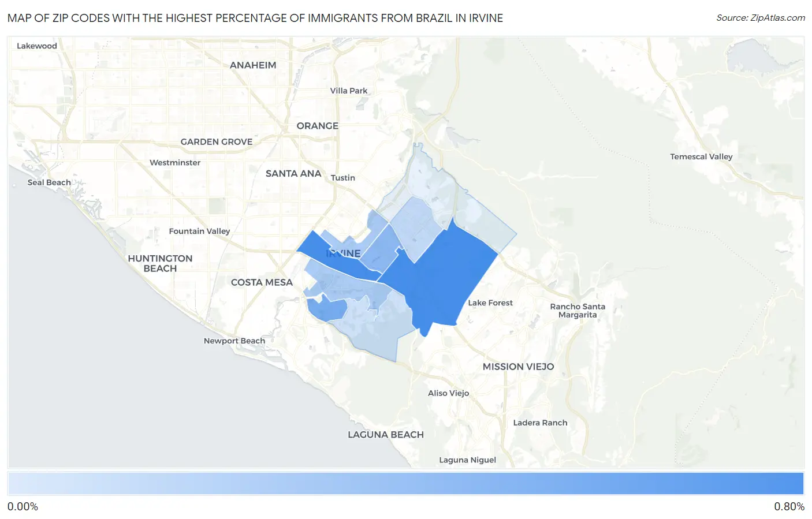
Task: Click the Huntington Beach label
Action: pyautogui.click(x=160, y=263)
